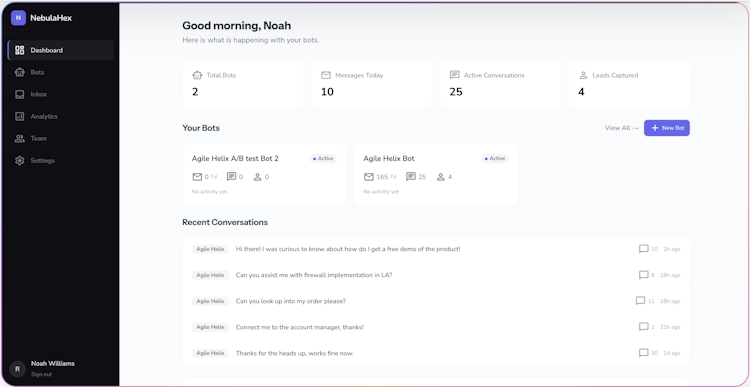This screenshot has width=750, height=387.
Task: Open 'Connect me to the account manager' conversation
Action: click(x=436, y=327)
